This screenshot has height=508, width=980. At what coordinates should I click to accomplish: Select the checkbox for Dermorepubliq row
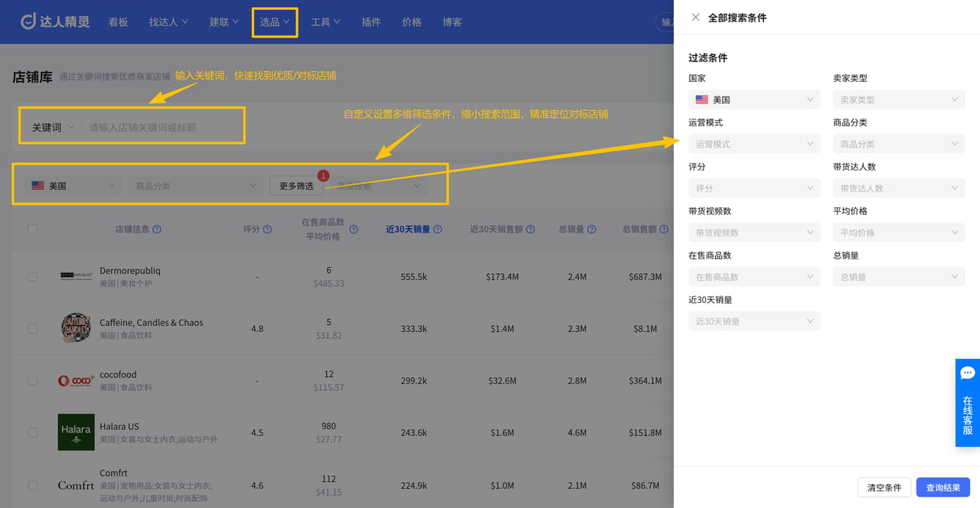tap(32, 276)
